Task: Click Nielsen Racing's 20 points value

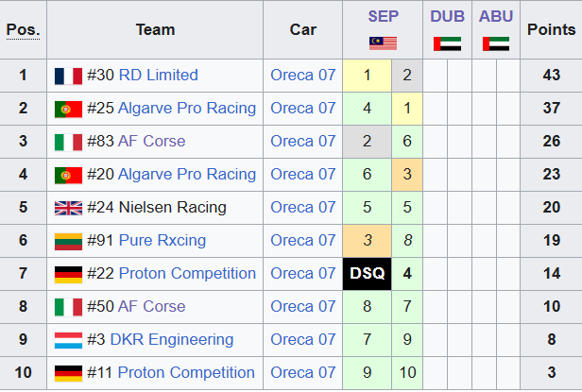Action: [x=551, y=207]
